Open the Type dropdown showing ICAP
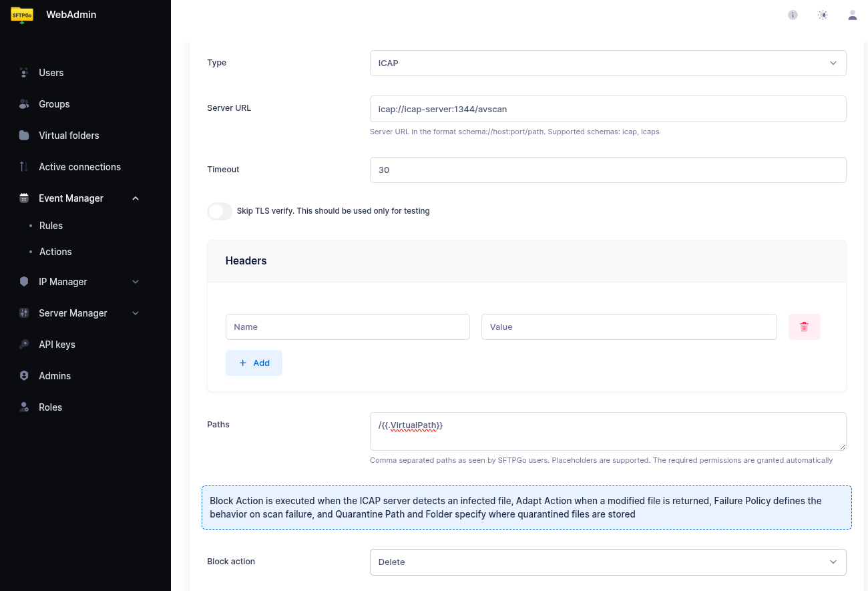Screen dimensions: 868x591 [x=608, y=63]
